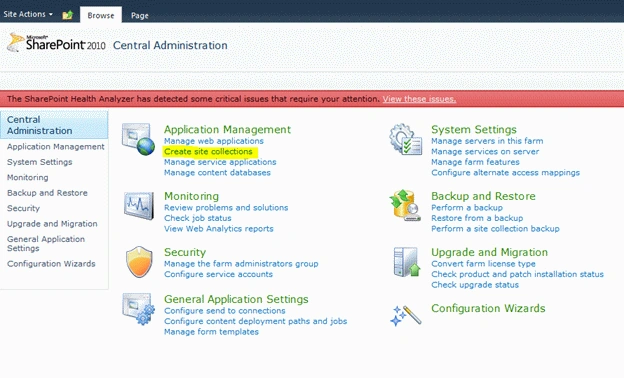
Task: Switch to the Page tab
Action: click(x=140, y=16)
